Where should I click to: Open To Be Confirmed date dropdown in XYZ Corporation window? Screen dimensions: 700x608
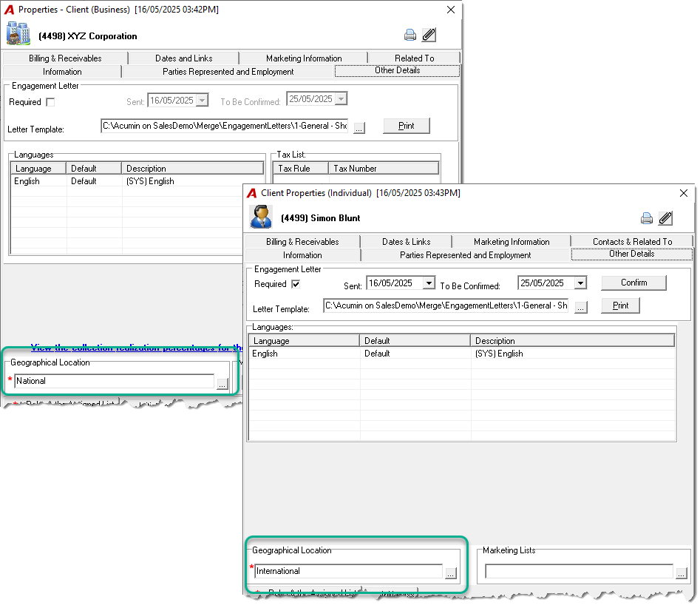pos(341,98)
